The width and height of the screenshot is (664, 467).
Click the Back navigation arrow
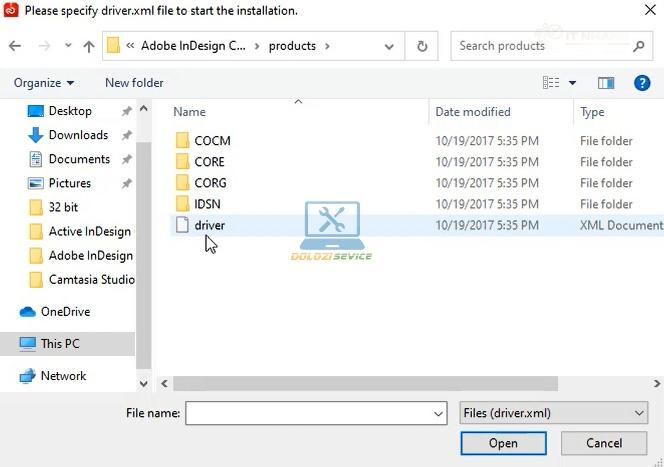15,46
